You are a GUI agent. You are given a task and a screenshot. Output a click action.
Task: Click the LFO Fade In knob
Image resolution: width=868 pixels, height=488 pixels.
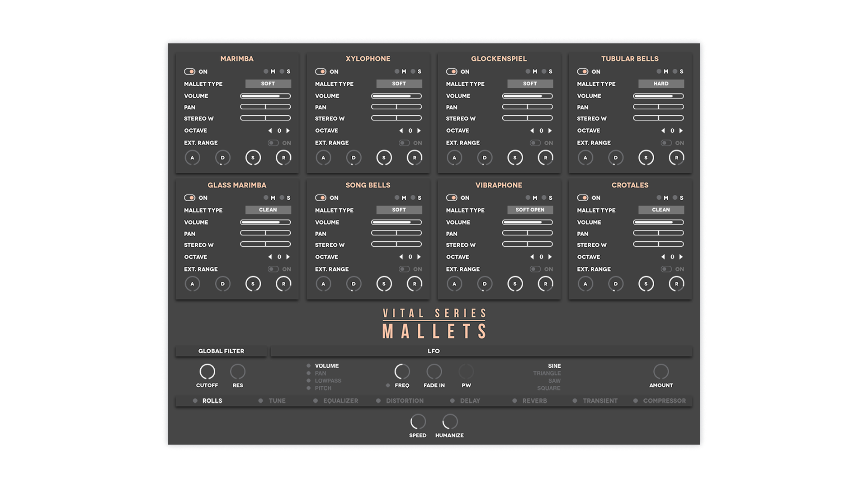434,371
